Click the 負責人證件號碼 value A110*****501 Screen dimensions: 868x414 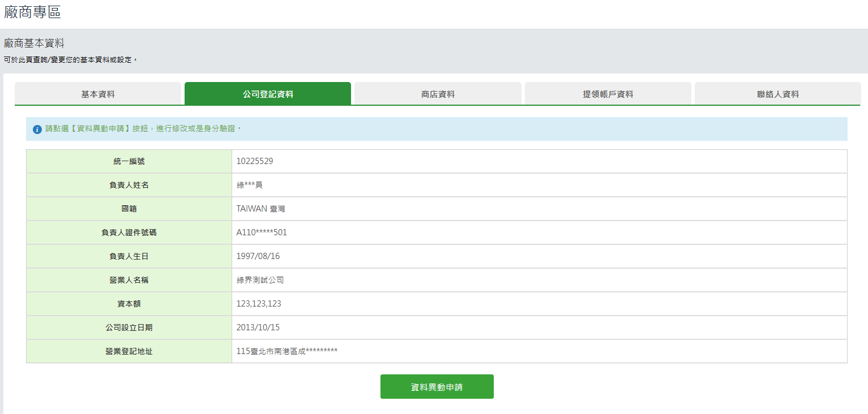(x=262, y=232)
